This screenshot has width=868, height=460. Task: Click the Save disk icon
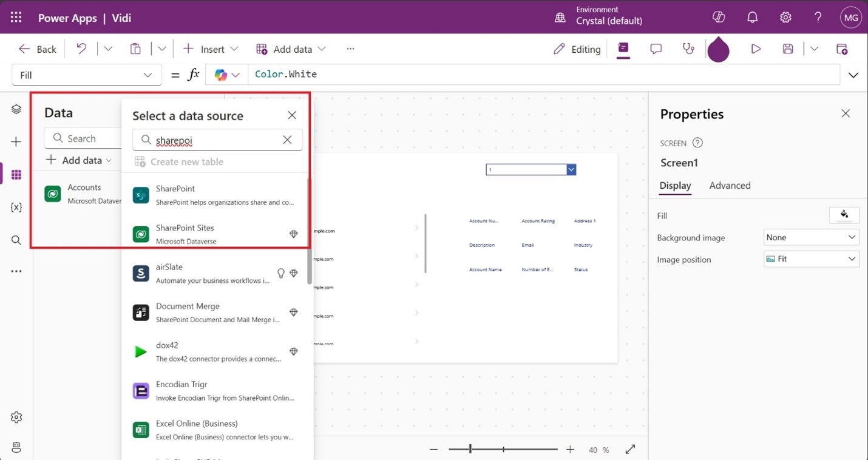[x=788, y=49]
